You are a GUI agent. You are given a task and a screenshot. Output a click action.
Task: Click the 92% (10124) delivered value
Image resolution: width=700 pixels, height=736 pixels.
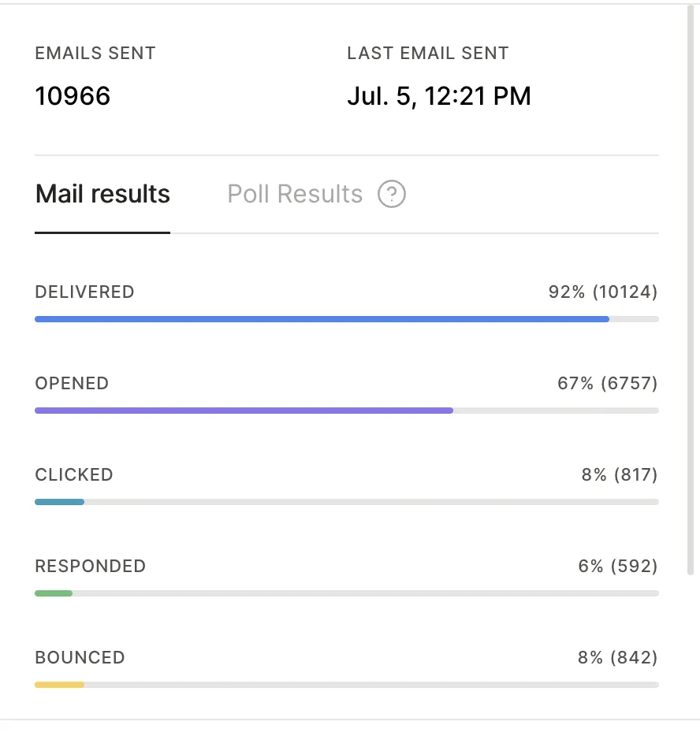(x=603, y=292)
